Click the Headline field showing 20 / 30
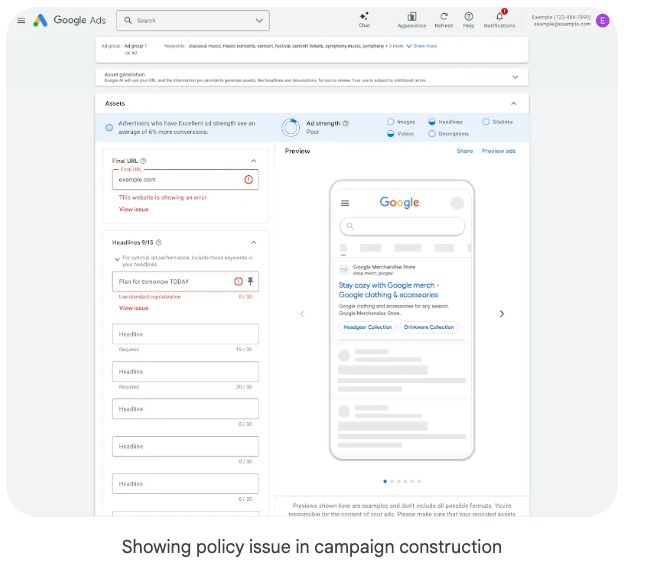The width and height of the screenshot is (647, 568). pos(185,372)
